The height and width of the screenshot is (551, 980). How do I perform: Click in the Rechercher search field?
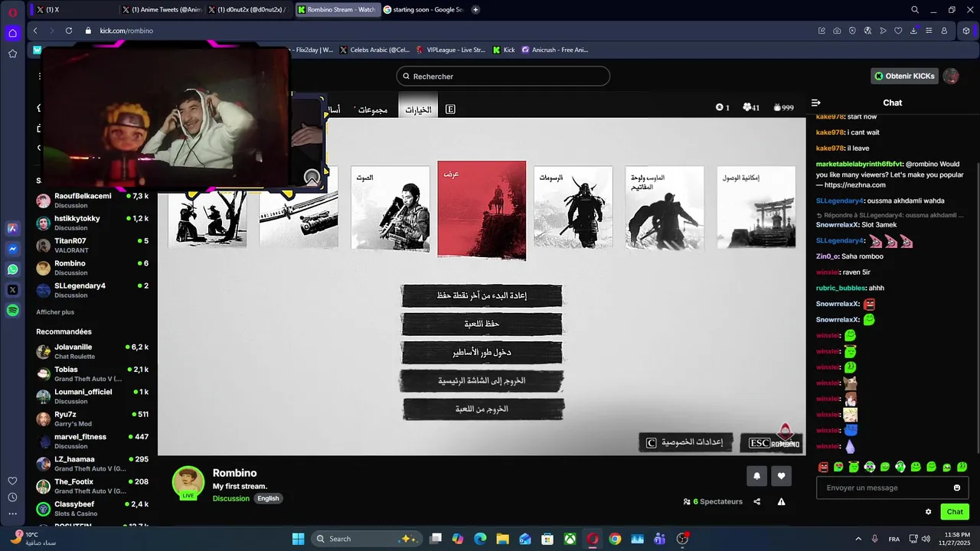pos(503,76)
